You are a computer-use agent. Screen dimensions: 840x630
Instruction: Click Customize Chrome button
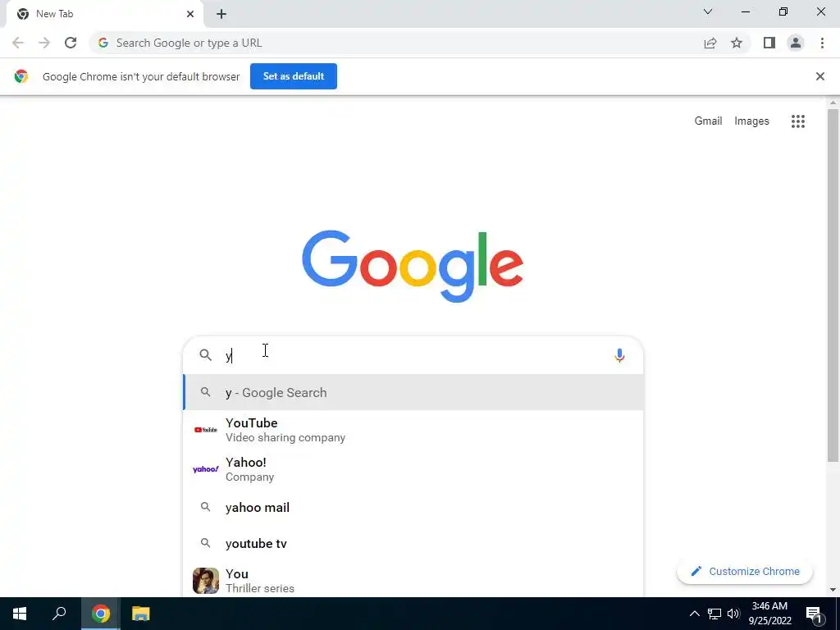[745, 572]
